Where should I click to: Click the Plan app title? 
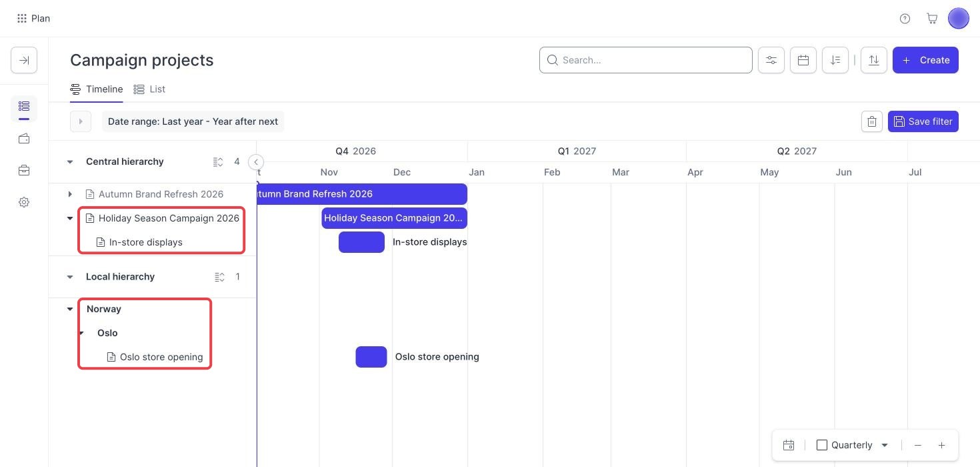[41, 19]
